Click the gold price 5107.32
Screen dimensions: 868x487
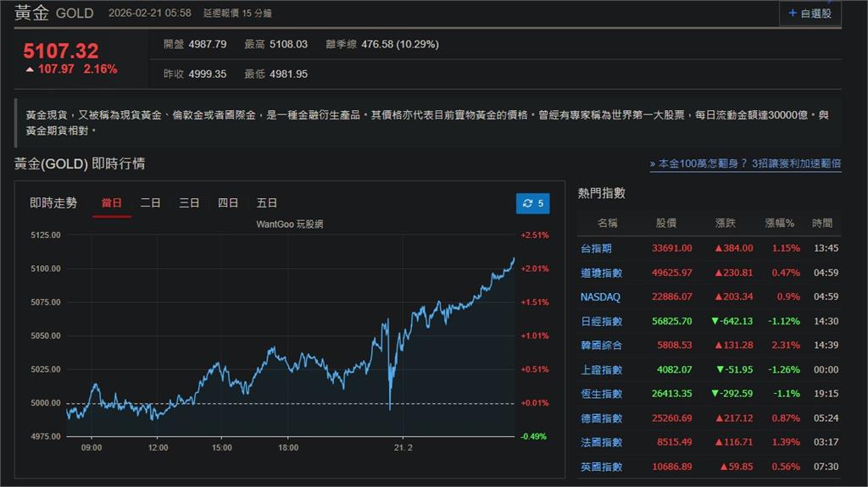[x=61, y=51]
